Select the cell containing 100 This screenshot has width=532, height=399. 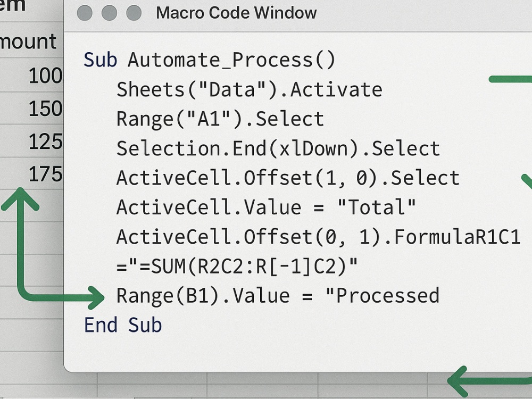[x=31, y=74]
